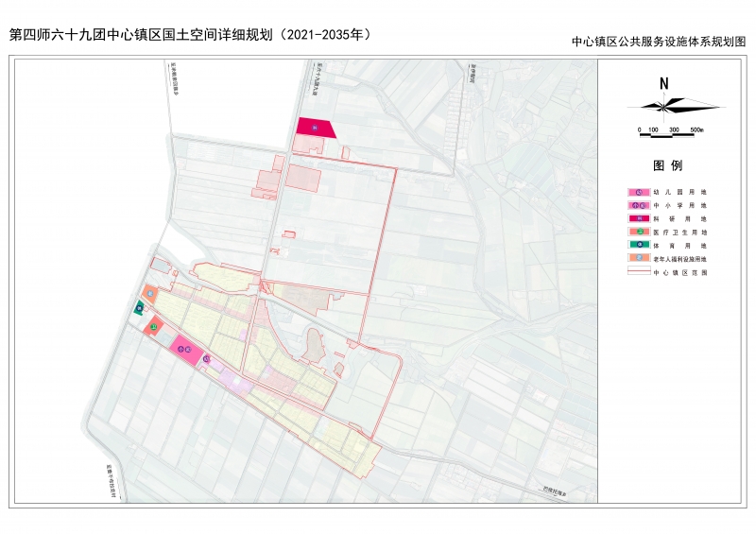
Task: Click the legend label '老年人福利设施用地'
Action: (679, 259)
